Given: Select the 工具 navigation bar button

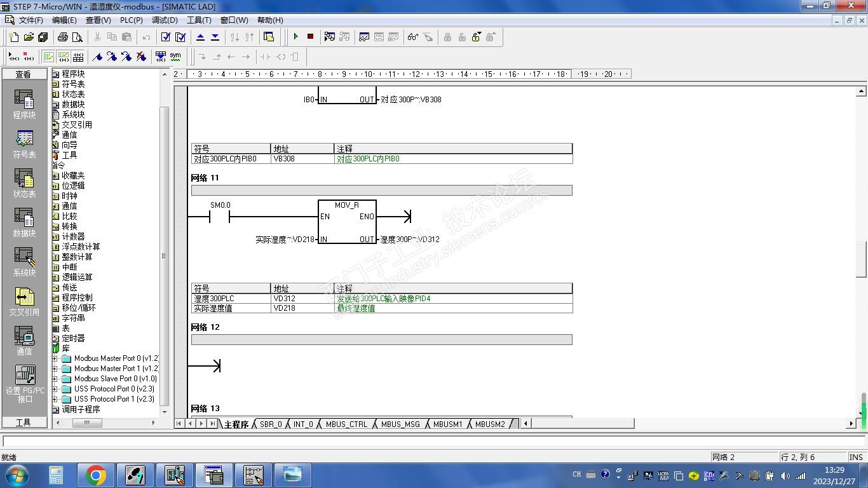Looking at the screenshot, I should pos(24,423).
